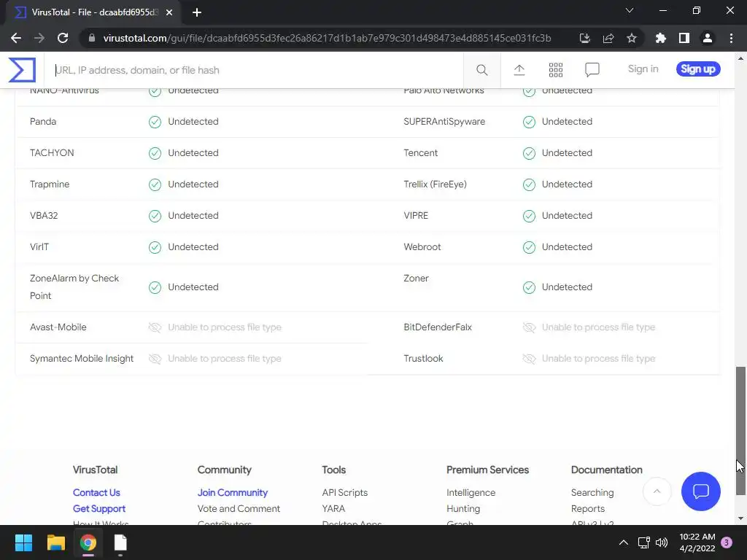Open the notification count badge
The image size is (747, 560).
[x=727, y=542]
